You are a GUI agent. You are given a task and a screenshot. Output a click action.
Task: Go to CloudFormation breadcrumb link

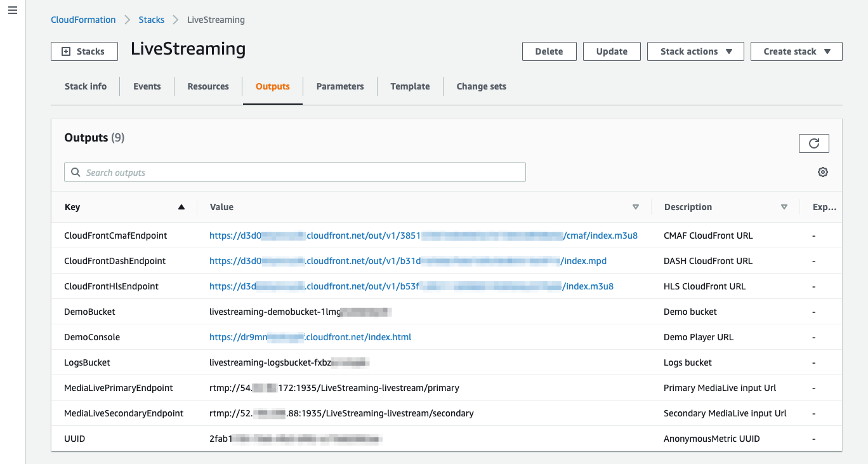(x=83, y=20)
